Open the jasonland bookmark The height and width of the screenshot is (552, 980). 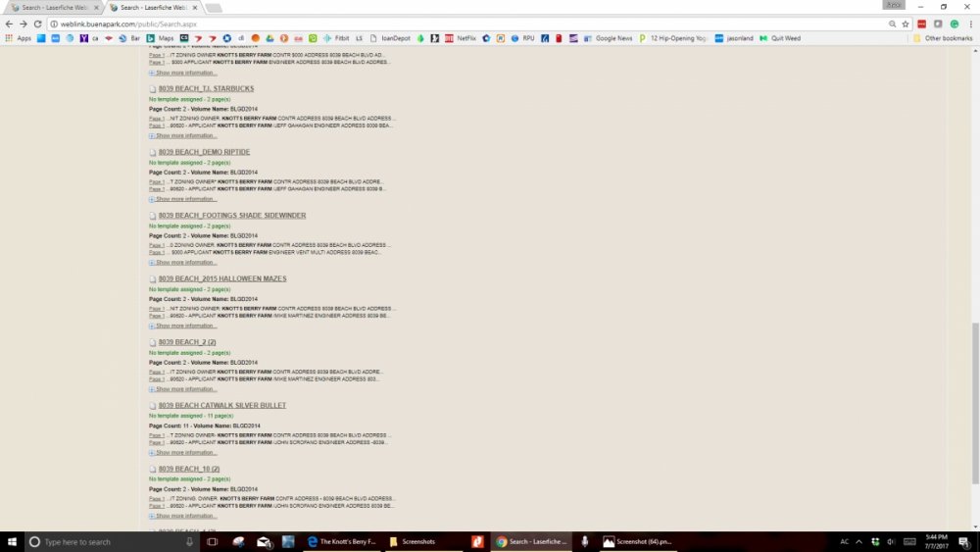click(x=734, y=38)
